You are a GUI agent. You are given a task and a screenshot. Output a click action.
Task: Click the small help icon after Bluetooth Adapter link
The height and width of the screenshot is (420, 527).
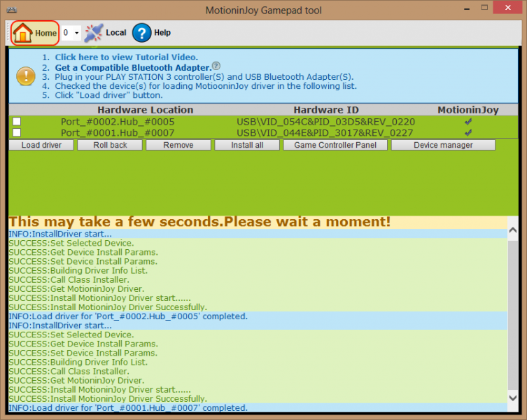click(216, 66)
